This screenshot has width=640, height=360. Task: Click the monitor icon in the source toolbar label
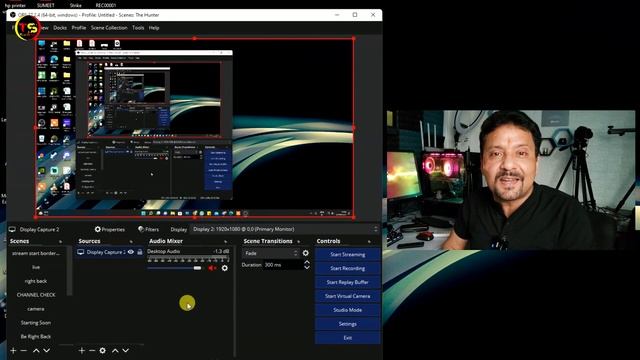tap(12, 229)
